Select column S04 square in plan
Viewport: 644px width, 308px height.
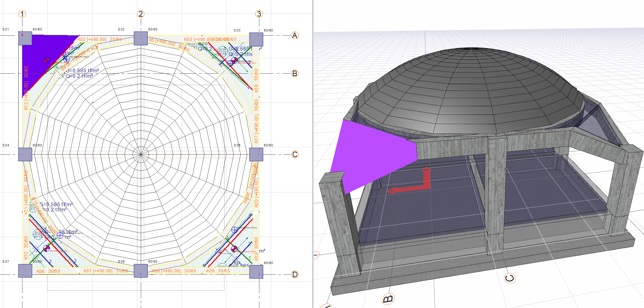click(25, 154)
